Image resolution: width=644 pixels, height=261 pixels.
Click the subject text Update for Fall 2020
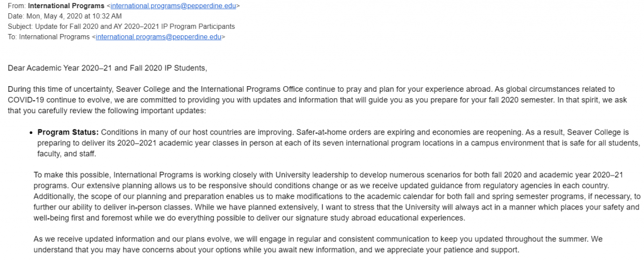75,26
